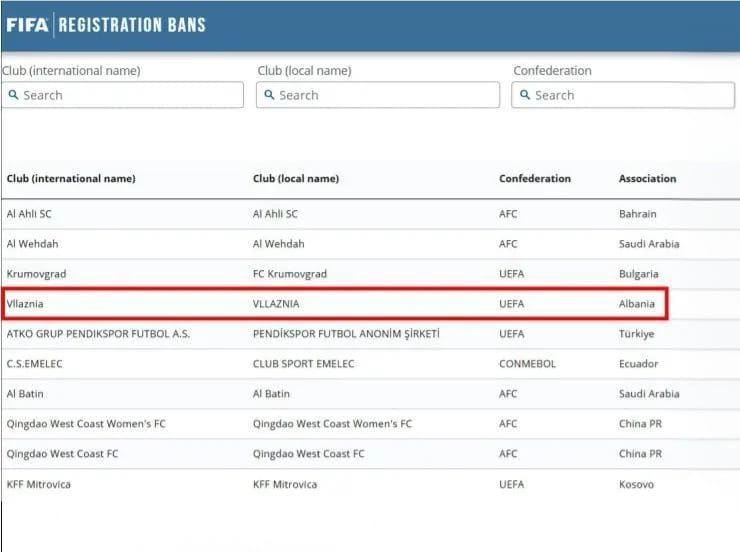
Task: Focus the Club (international name) search field
Action: [130, 95]
